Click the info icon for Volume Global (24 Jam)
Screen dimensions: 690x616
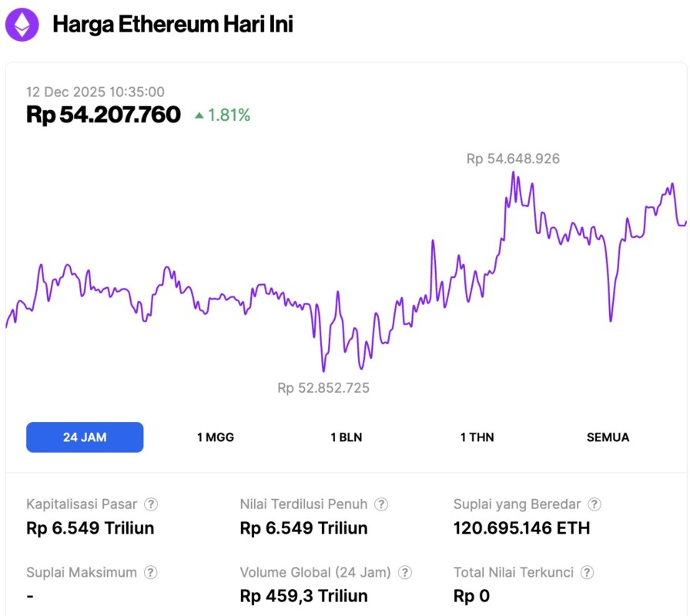pyautogui.click(x=405, y=572)
